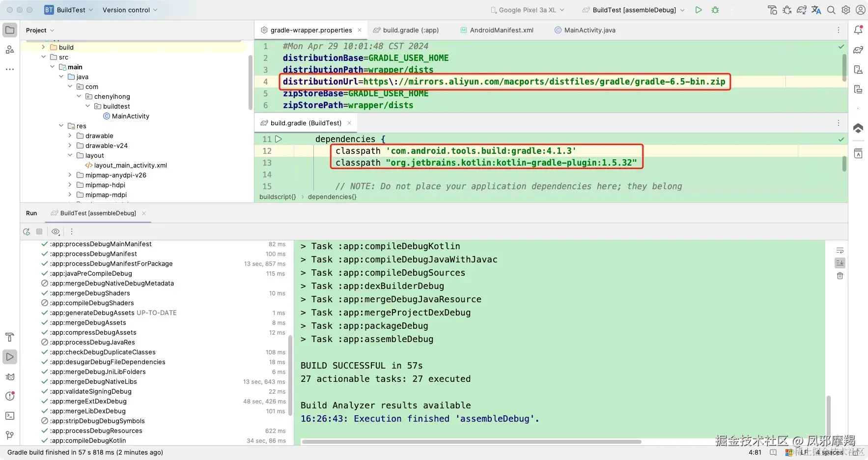Expand the build folder in the Project tree
This screenshot has height=460, width=868.
(43, 47)
